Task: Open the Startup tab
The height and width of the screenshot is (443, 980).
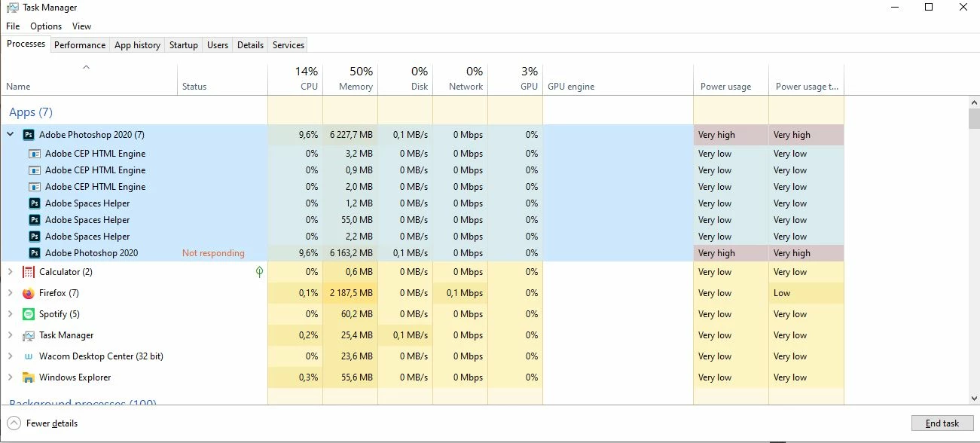Action: (x=184, y=45)
